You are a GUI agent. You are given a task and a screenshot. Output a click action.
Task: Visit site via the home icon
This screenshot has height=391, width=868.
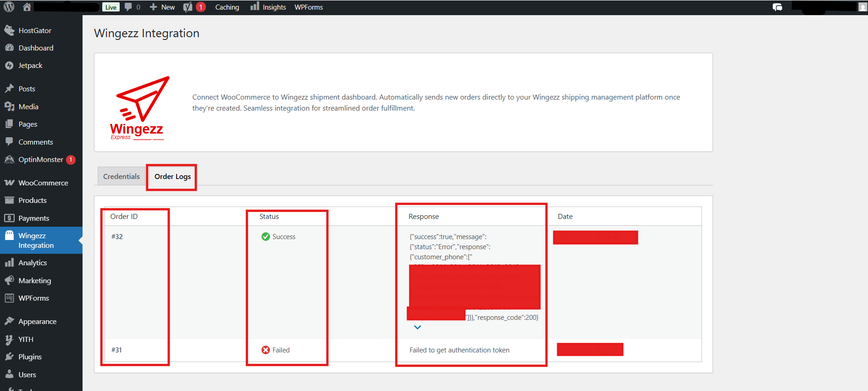(x=27, y=7)
